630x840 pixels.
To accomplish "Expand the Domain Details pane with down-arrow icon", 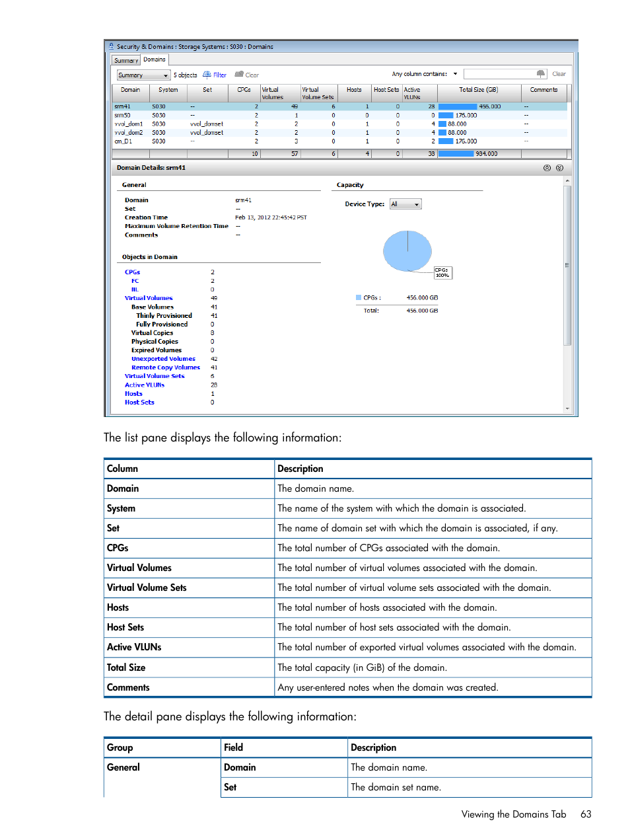I will click(559, 168).
